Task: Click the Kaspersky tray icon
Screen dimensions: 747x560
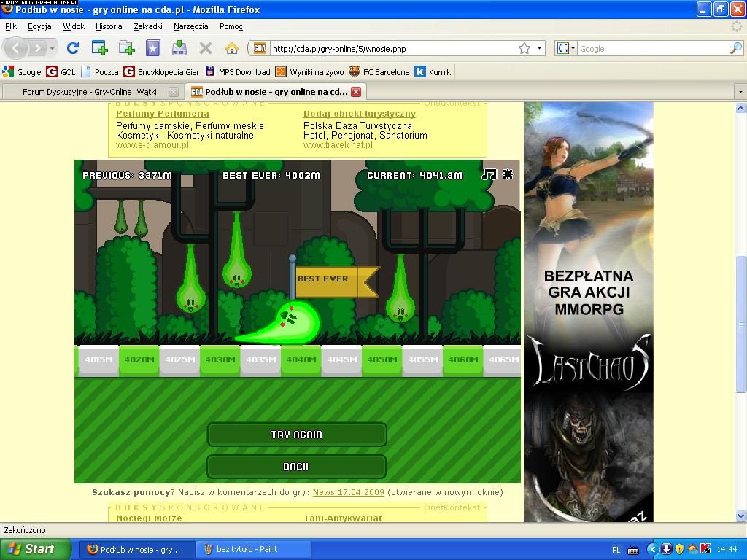Action: coord(705,549)
